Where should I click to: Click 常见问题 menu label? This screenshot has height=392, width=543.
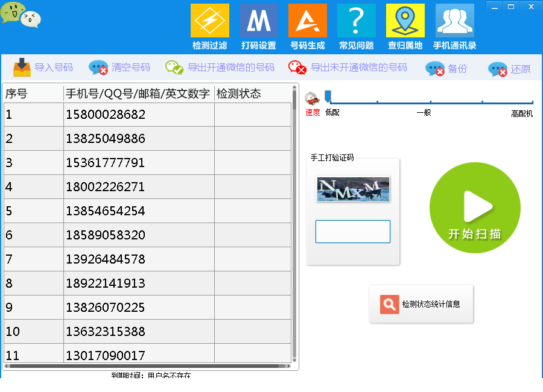tap(357, 45)
